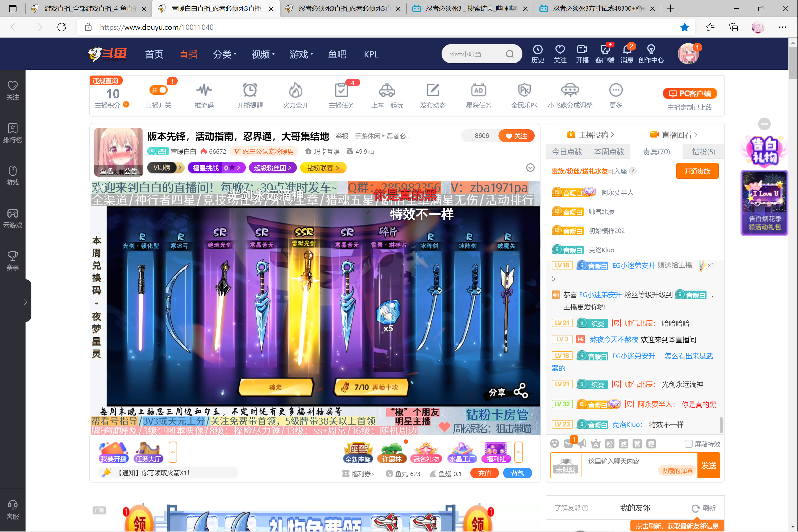Viewport: 798px width, 532px height.
Task: Toggle the A text style icon in chat toolbar
Action: tap(596, 444)
